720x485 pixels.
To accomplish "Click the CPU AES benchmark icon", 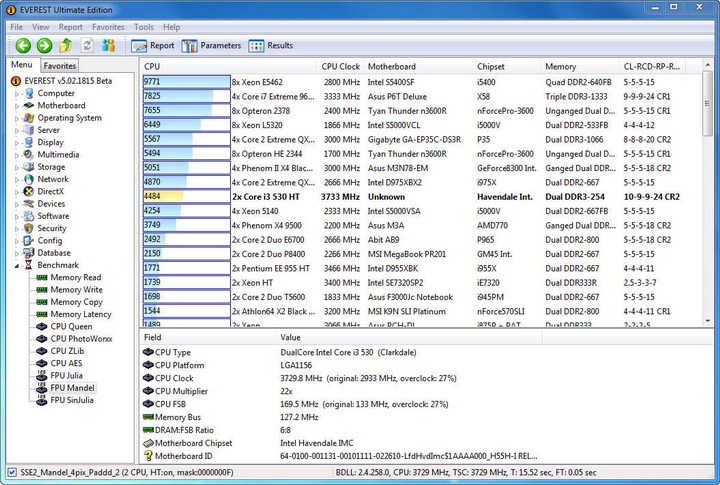I will [x=42, y=363].
